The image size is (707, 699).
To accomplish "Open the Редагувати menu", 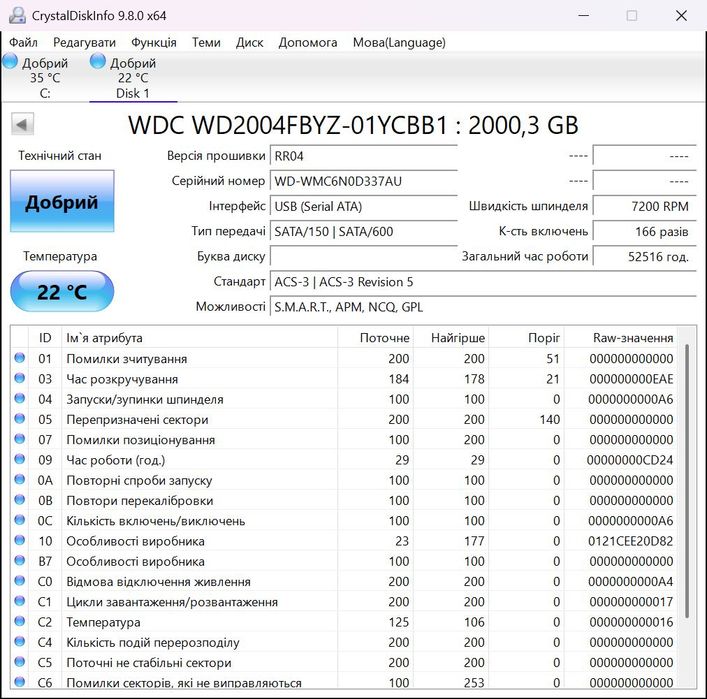I will coord(84,42).
